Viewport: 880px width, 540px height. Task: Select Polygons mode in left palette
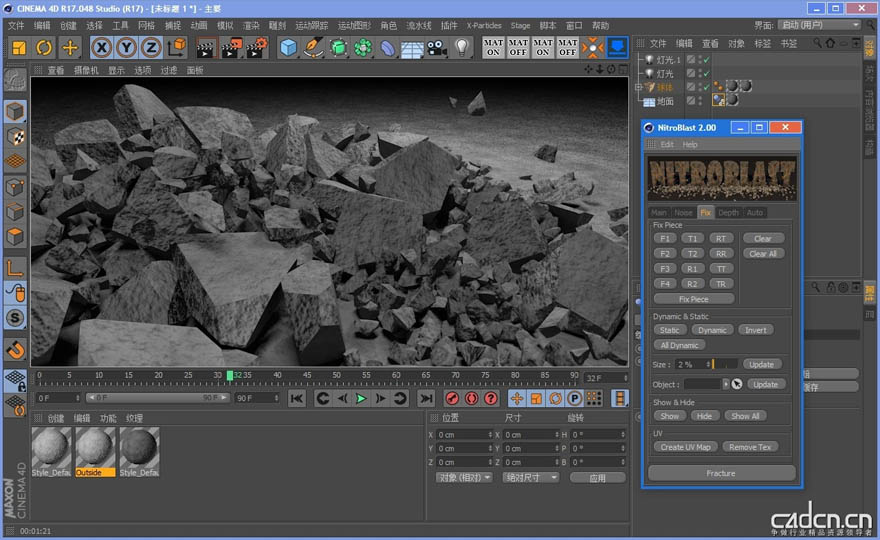pos(15,236)
